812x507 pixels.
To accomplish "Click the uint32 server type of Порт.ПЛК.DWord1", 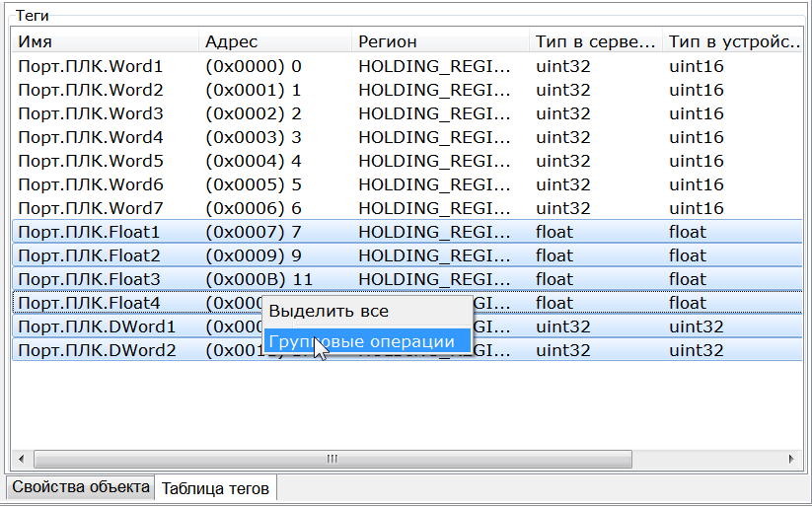I will 562,326.
